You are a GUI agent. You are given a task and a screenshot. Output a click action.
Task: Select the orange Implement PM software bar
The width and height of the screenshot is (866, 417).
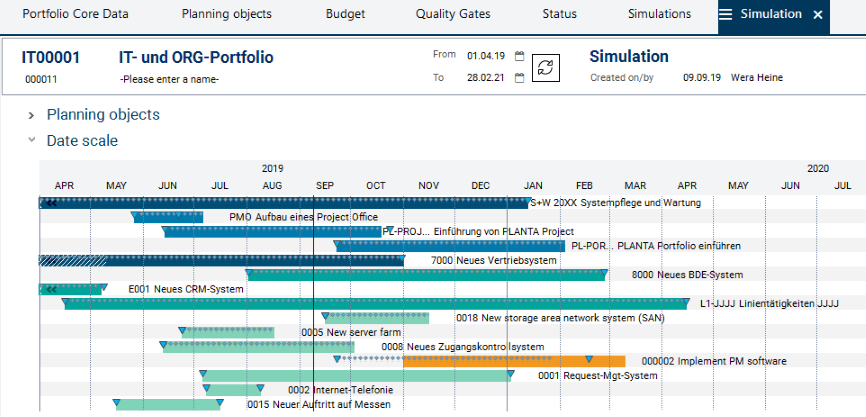click(x=513, y=362)
